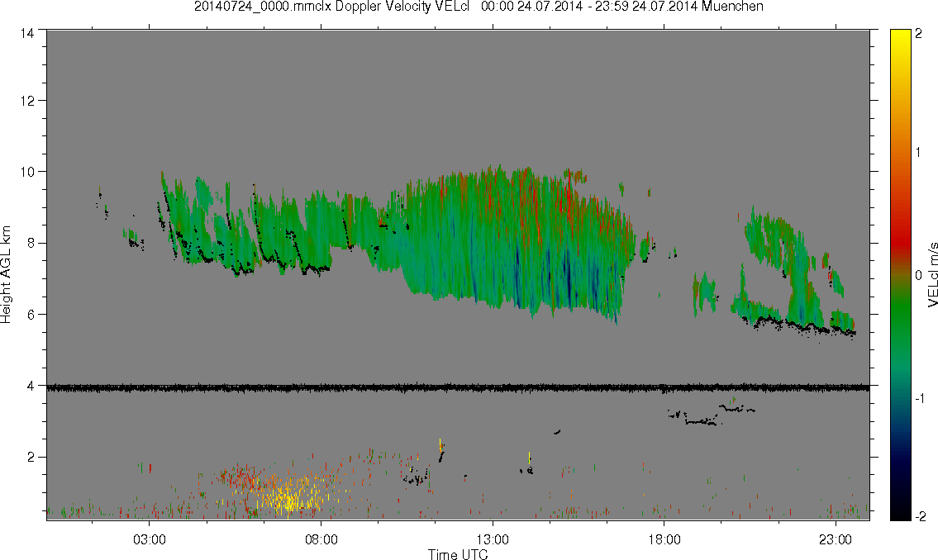Click the 'Time UTC' x-axis label

click(458, 554)
